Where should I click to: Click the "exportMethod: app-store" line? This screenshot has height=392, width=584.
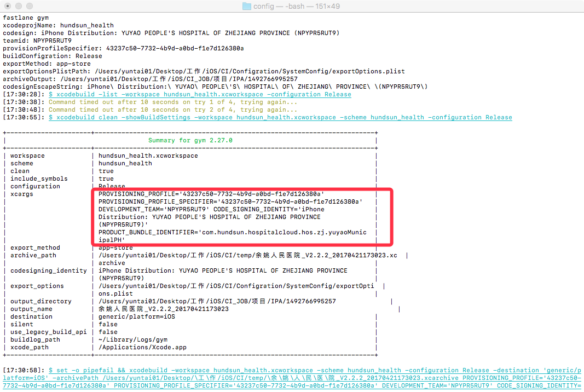(x=47, y=64)
